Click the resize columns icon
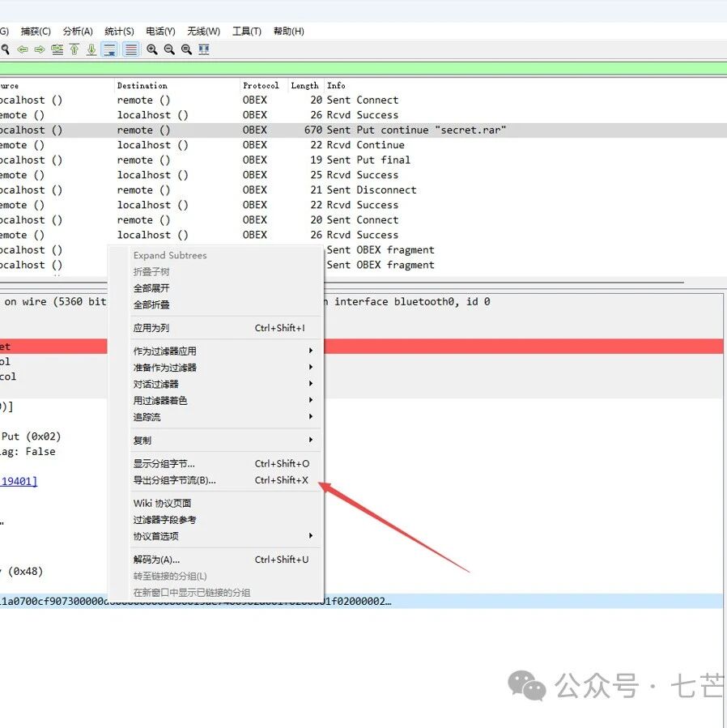Viewport: 727px width, 728px height. tap(204, 49)
